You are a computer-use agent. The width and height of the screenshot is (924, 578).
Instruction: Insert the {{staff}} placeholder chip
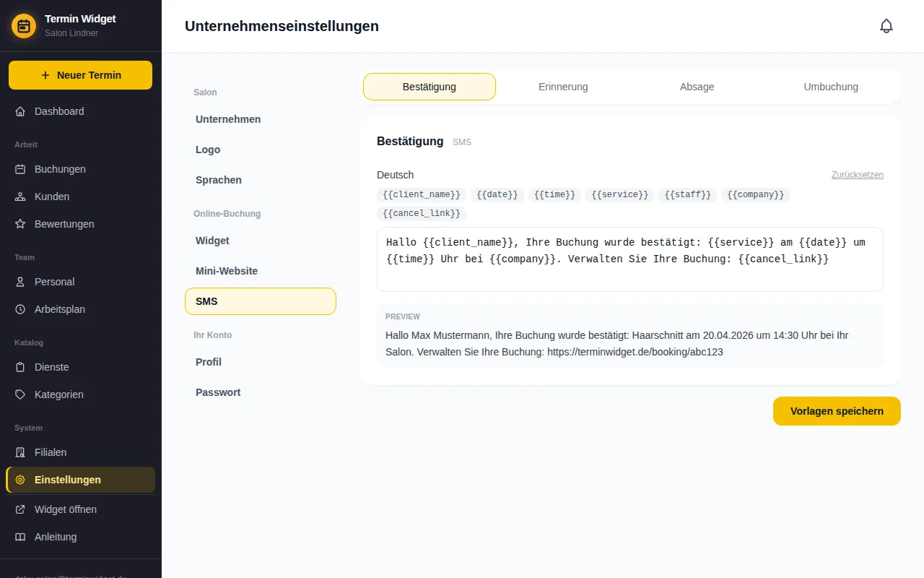688,195
